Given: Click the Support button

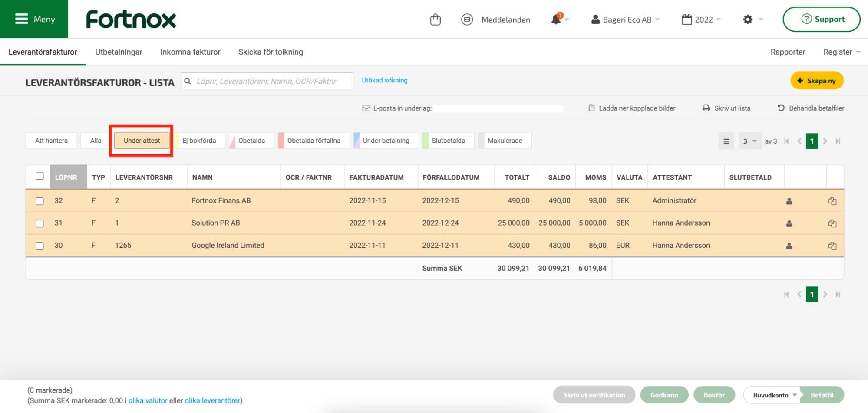Looking at the screenshot, I should pyautogui.click(x=822, y=19).
